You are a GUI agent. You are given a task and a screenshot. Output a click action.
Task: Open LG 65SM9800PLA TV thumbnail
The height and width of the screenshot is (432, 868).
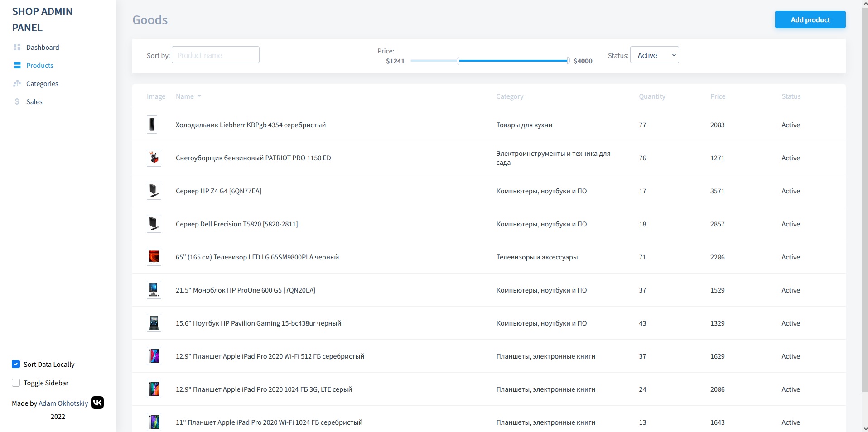154,257
